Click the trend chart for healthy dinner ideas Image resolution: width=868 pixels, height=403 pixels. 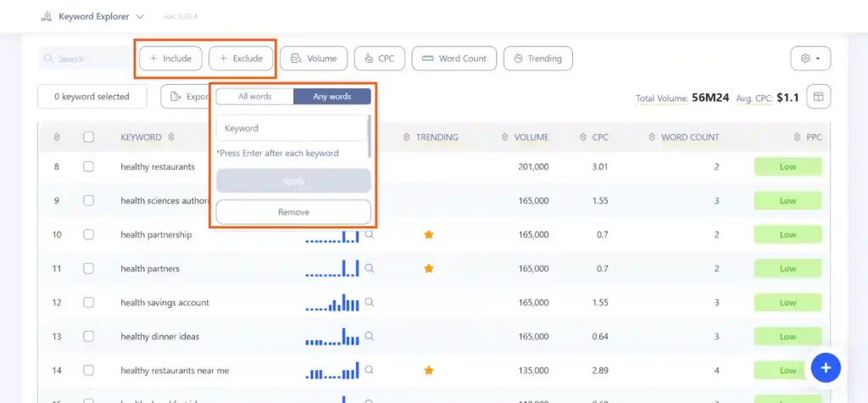332,337
